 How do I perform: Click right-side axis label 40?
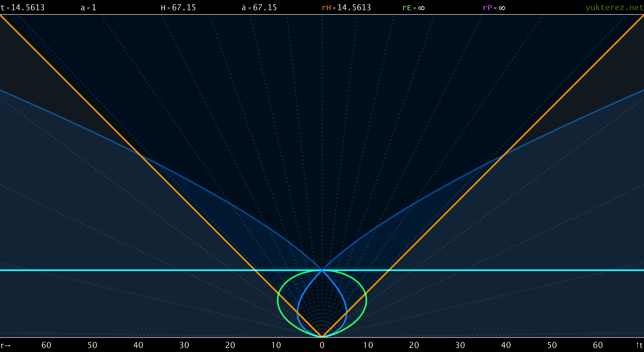[506, 345]
